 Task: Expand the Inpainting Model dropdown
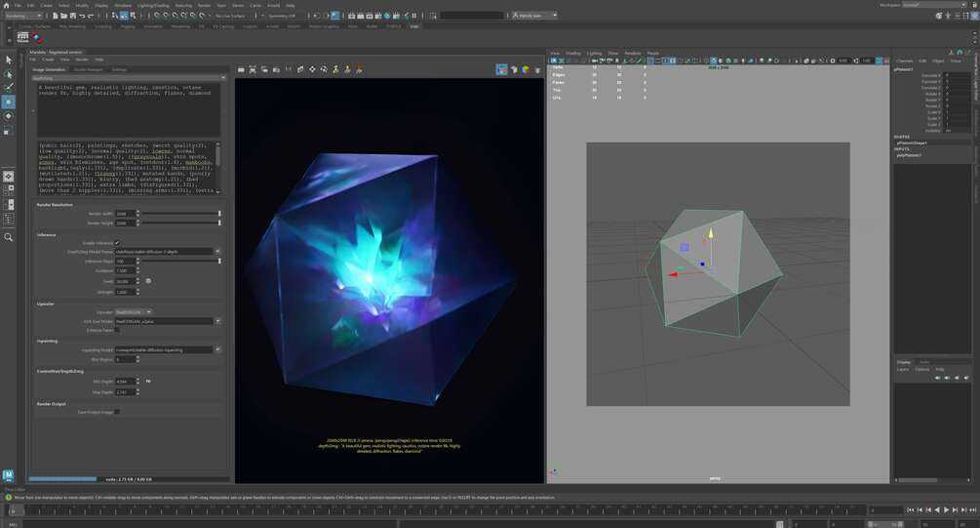click(x=168, y=349)
